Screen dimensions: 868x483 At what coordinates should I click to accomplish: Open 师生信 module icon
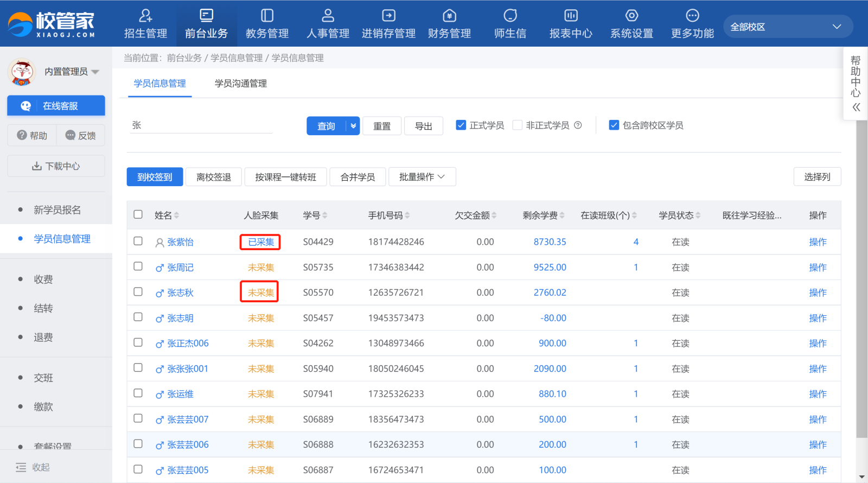[x=510, y=15]
